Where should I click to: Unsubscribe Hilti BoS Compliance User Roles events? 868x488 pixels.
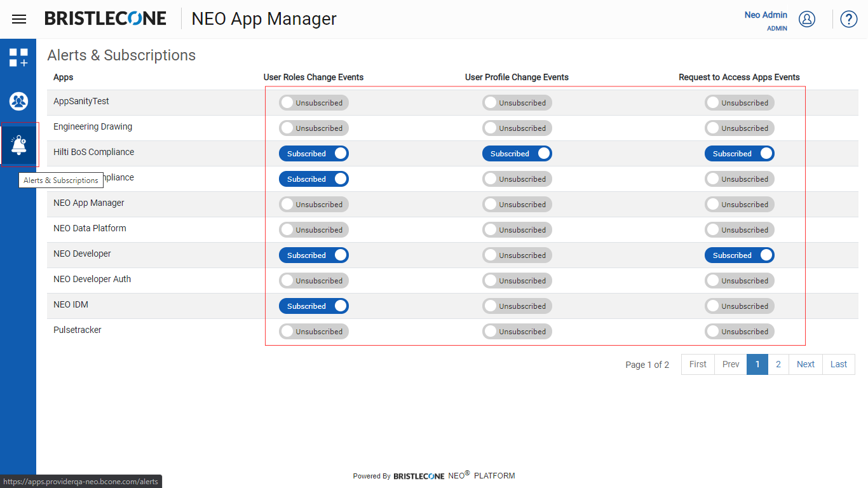314,154
